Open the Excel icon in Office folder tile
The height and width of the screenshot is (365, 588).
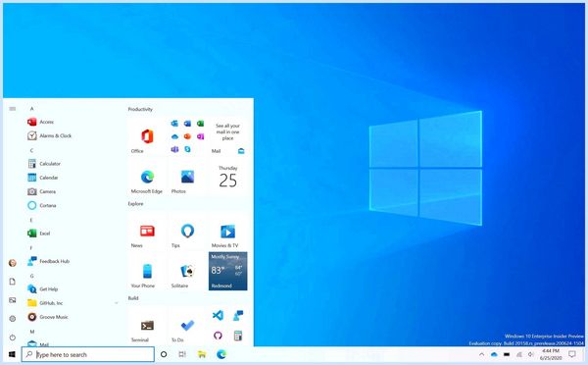200,124
